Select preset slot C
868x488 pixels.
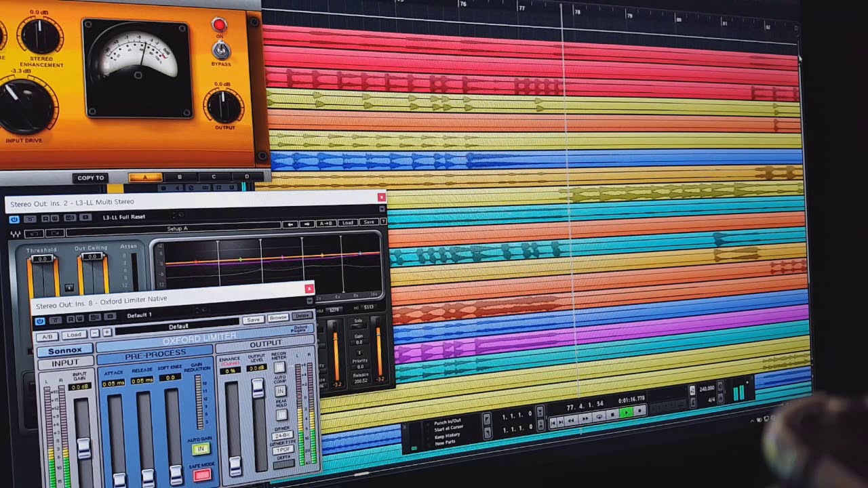pos(213,177)
